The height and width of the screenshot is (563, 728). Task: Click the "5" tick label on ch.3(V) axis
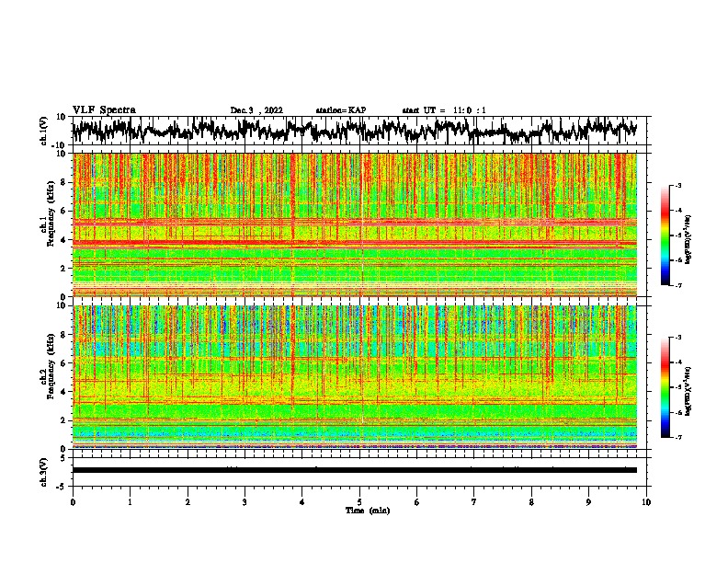[x=64, y=458]
